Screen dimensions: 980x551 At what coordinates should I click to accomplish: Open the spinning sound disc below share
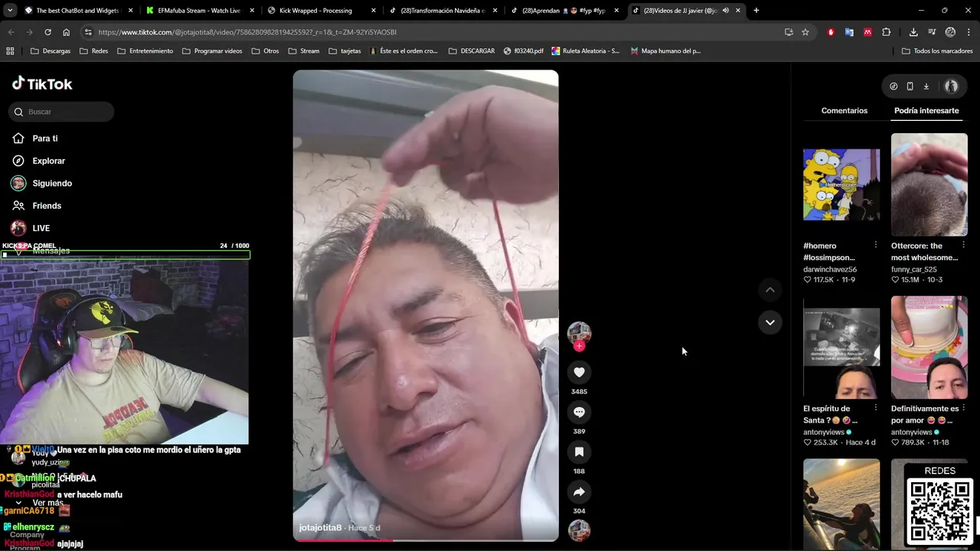[x=579, y=530]
